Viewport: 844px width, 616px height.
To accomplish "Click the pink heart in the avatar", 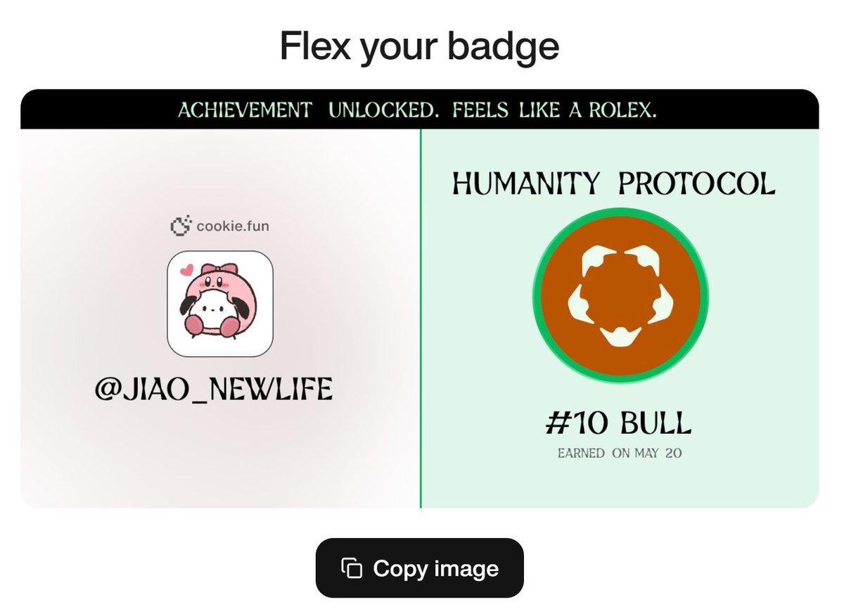I will click(x=186, y=269).
